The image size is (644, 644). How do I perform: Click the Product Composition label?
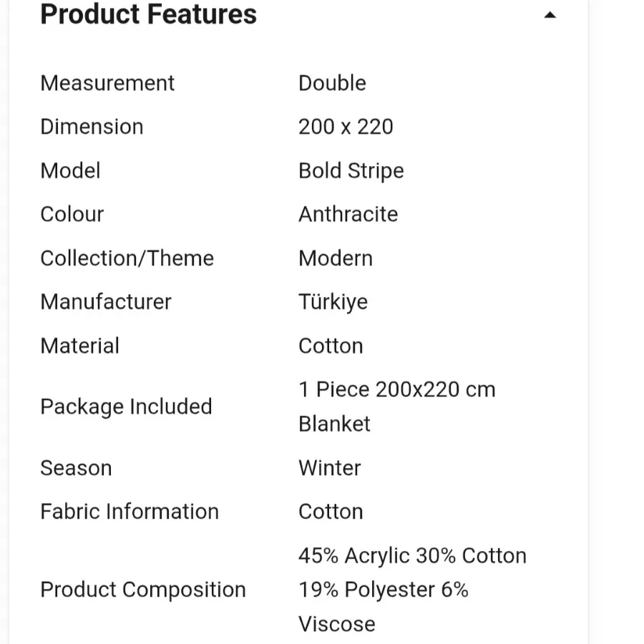coord(143,590)
